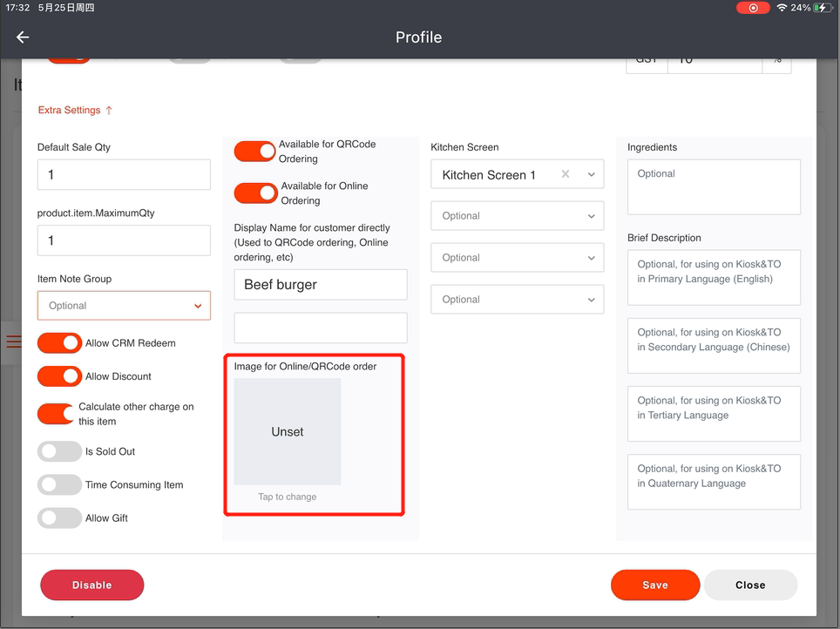Enable the Is Sold Out toggle
The width and height of the screenshot is (840, 629).
click(59, 451)
